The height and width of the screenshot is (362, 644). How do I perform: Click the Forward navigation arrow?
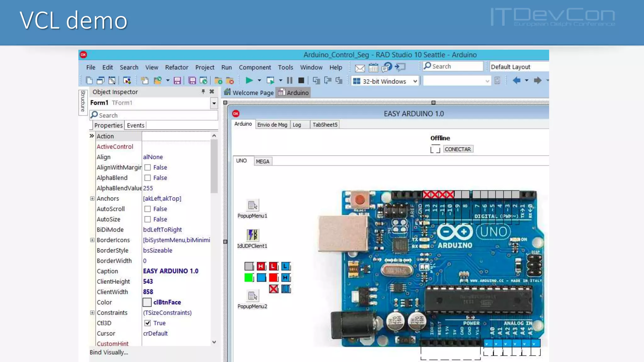click(x=537, y=81)
